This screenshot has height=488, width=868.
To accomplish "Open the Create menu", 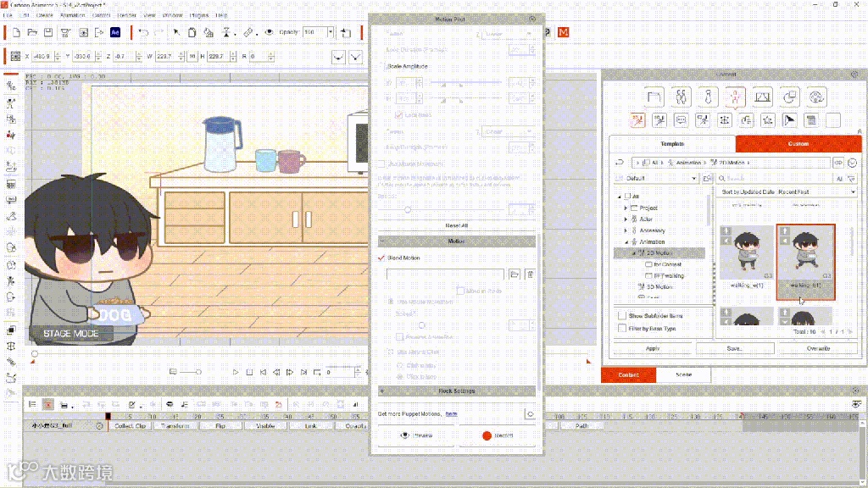I will [x=44, y=15].
